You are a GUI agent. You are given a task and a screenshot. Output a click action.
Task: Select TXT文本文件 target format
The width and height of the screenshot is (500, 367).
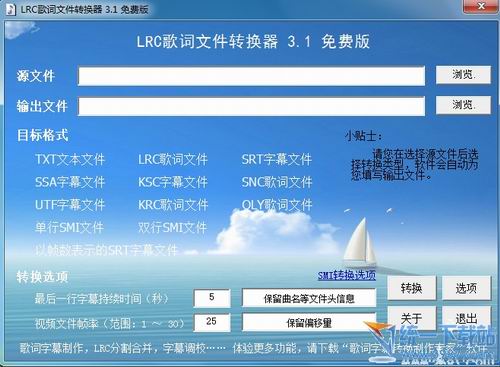click(x=70, y=160)
